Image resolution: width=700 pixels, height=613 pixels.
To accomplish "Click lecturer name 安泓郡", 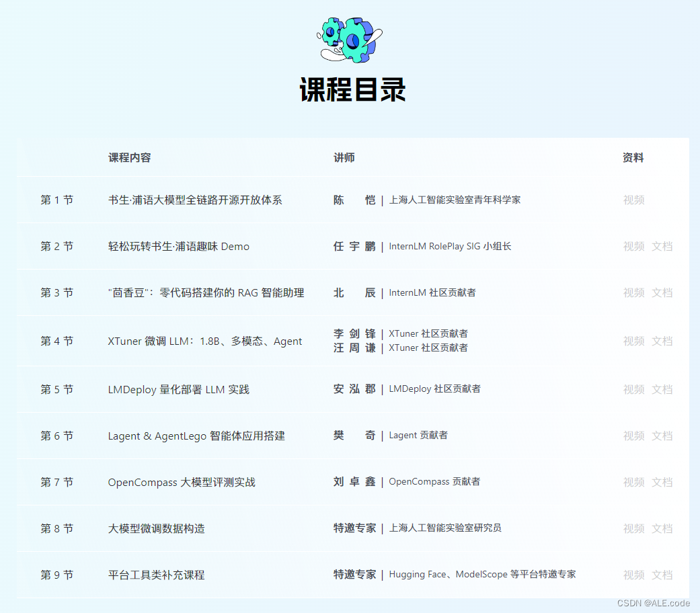I will (354, 389).
